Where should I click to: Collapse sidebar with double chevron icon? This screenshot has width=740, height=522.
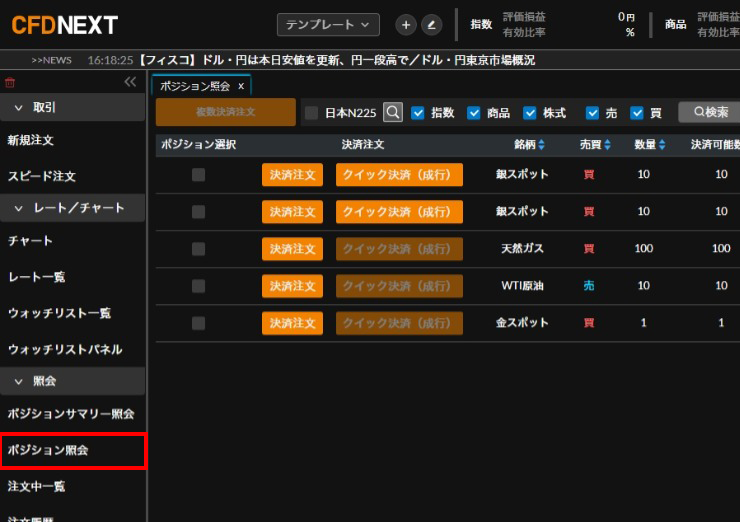click(130, 82)
